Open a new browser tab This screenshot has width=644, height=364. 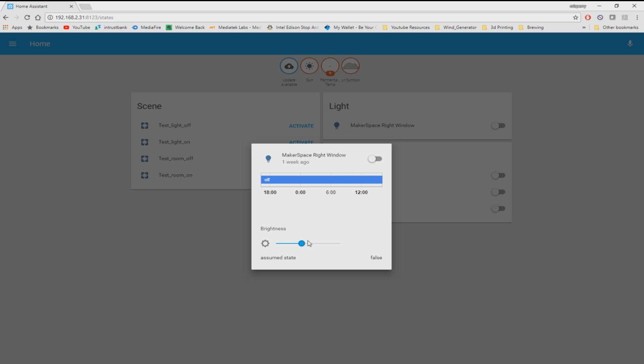(85, 6)
